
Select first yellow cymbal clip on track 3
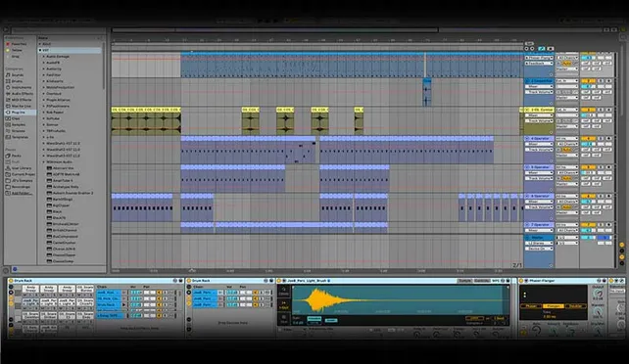tap(146, 121)
